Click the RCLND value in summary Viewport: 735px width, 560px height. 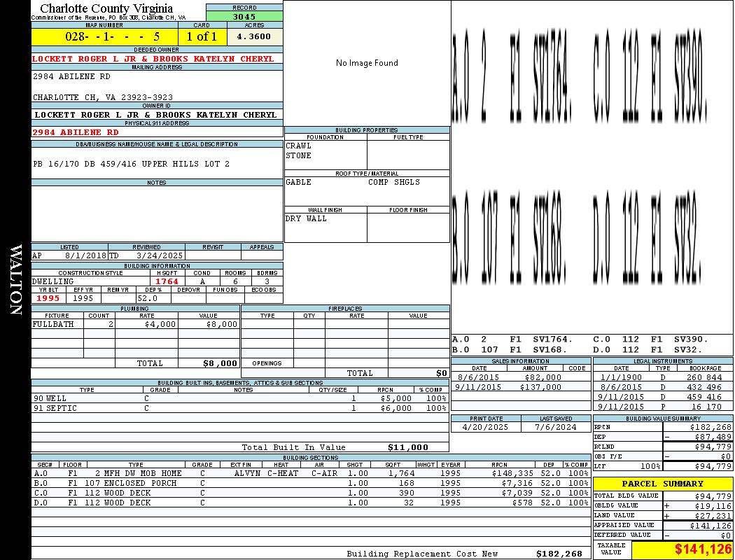713,447
